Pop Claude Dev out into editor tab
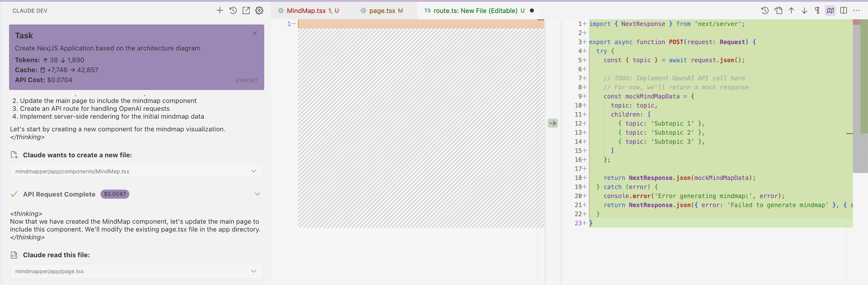Image resolution: width=868 pixels, height=285 pixels. point(246,10)
